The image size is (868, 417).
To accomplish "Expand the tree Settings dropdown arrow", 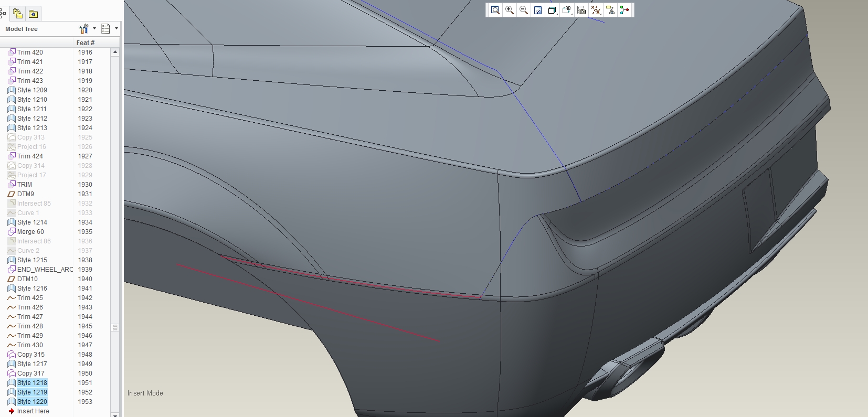I will pyautogui.click(x=94, y=29).
